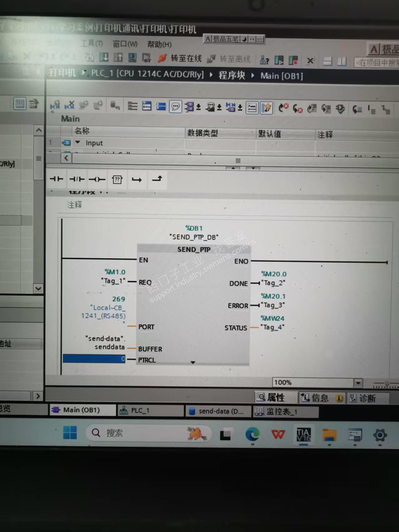Close branch arrow icon
The image size is (399, 532).
pos(157,179)
